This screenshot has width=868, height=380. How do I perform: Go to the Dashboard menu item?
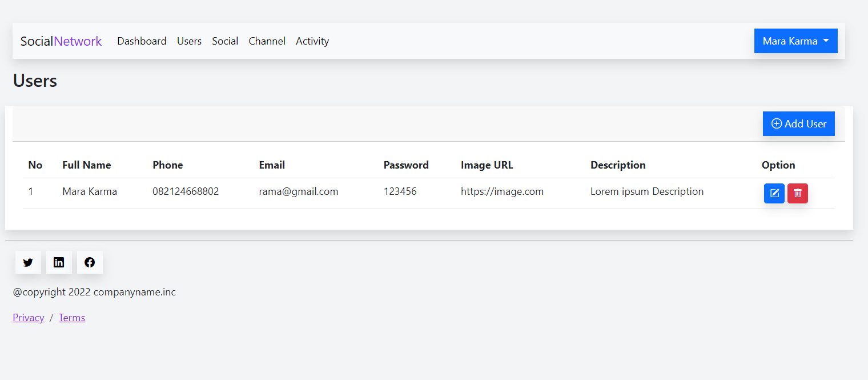click(142, 41)
